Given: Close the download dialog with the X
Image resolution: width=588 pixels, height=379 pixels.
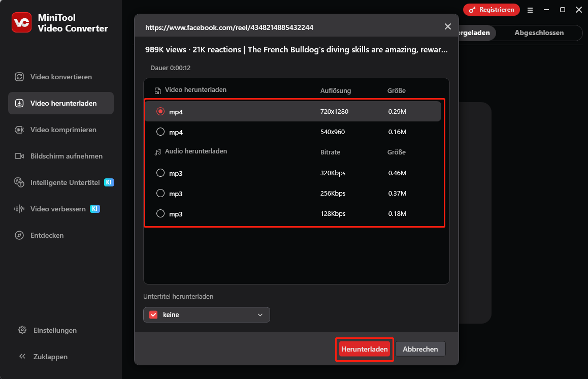Looking at the screenshot, I should [x=448, y=26].
